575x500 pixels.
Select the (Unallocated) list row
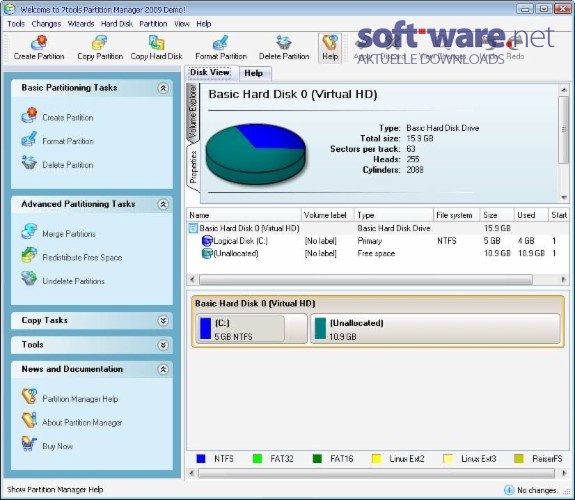point(378,253)
